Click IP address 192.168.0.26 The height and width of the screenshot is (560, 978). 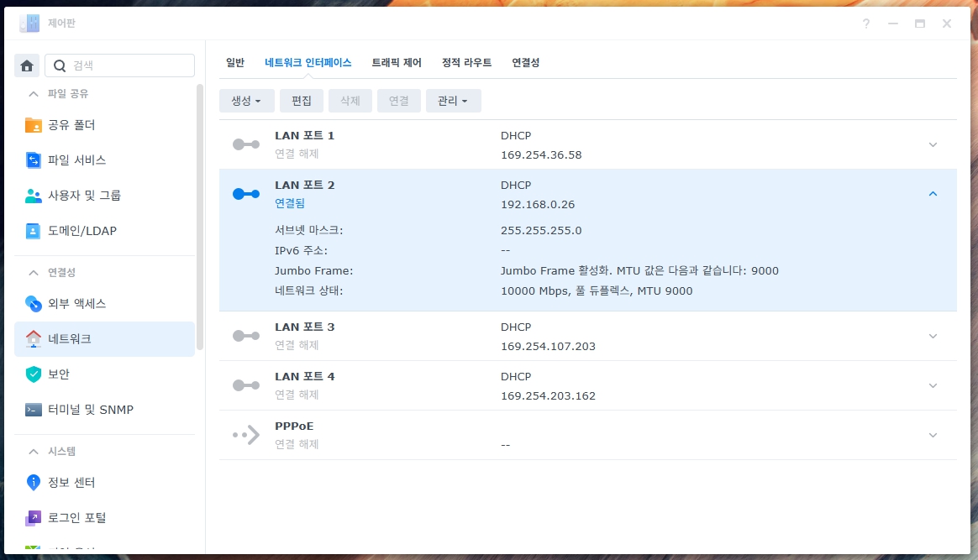point(538,204)
